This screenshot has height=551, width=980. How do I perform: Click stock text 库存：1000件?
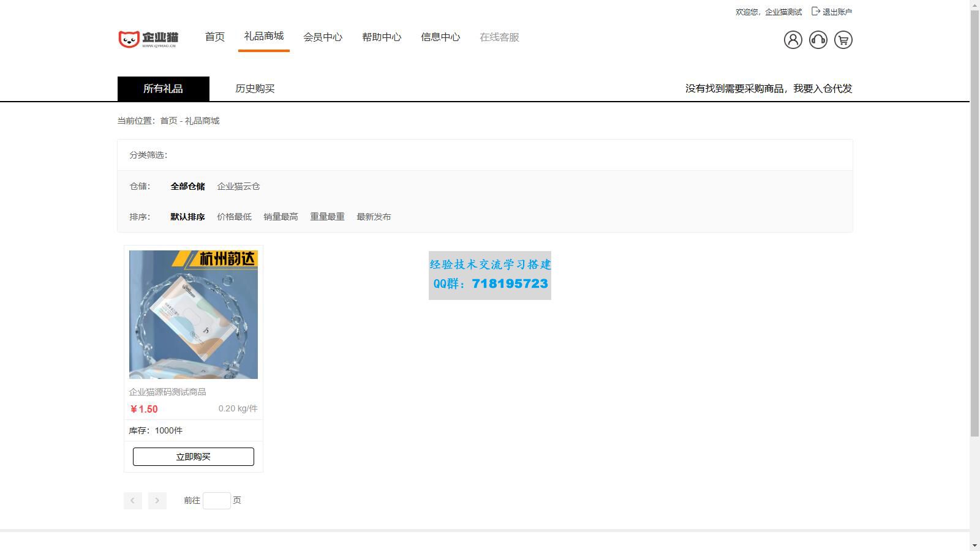156,430
